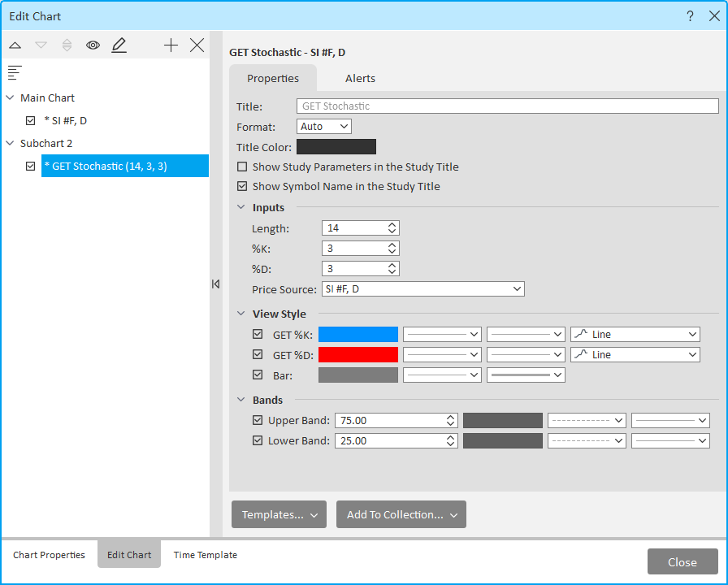Click the Add To Collection button
Screen dimensions: 728x585
(x=401, y=514)
